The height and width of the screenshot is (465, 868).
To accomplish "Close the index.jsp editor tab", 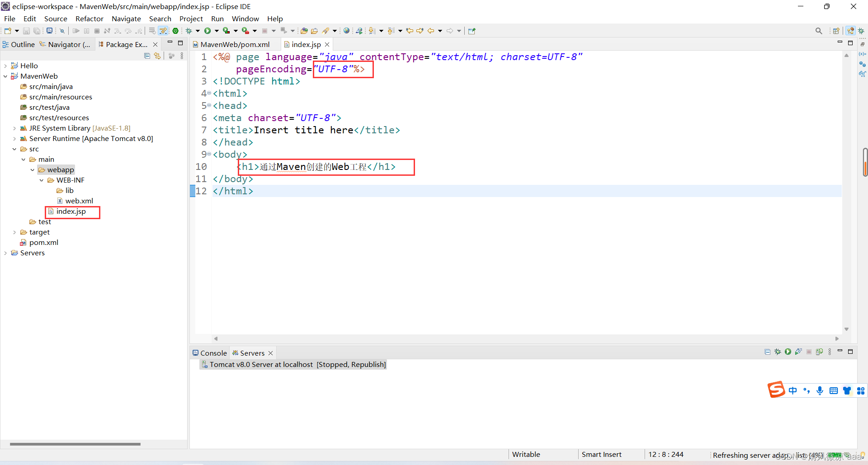I will coord(327,44).
